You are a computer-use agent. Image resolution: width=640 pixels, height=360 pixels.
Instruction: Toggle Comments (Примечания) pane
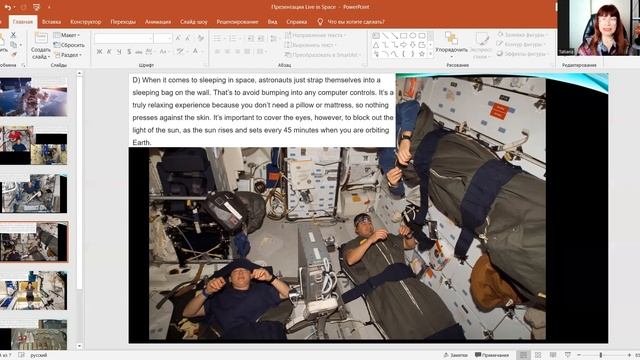point(492,355)
